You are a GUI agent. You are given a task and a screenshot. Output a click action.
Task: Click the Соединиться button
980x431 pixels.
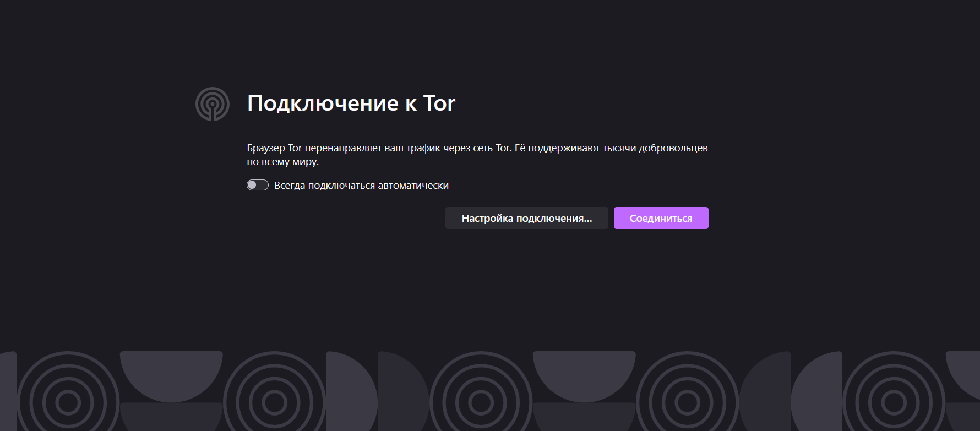click(661, 218)
